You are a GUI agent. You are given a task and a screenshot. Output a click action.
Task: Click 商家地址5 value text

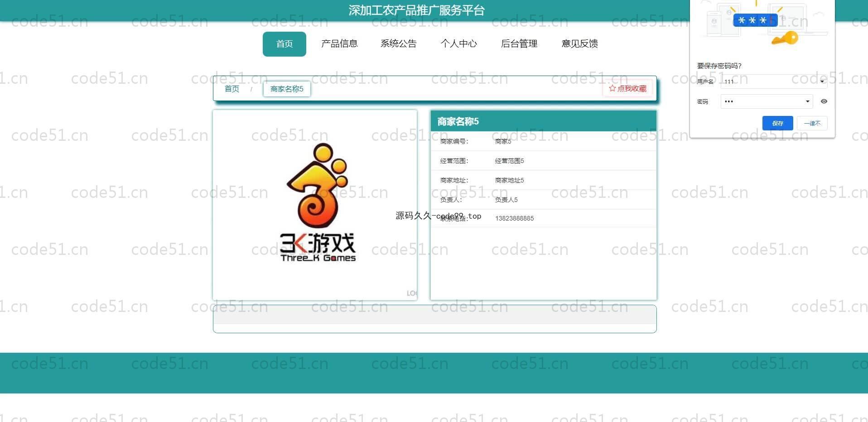(510, 180)
